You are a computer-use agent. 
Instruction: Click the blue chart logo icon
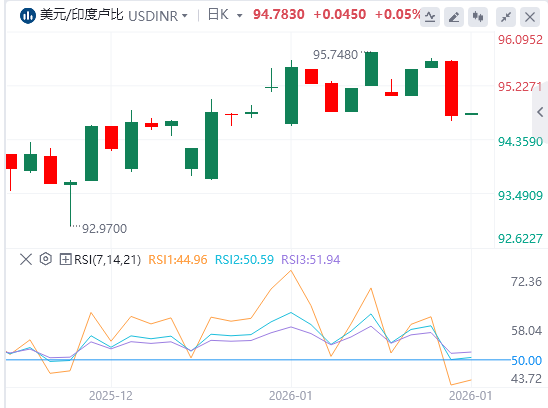coord(28,16)
